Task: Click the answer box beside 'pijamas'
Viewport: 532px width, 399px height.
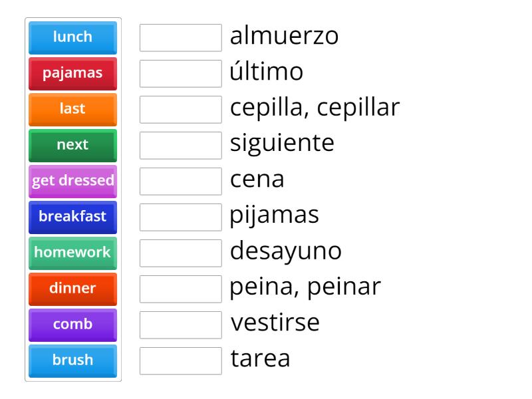Action: click(x=180, y=217)
